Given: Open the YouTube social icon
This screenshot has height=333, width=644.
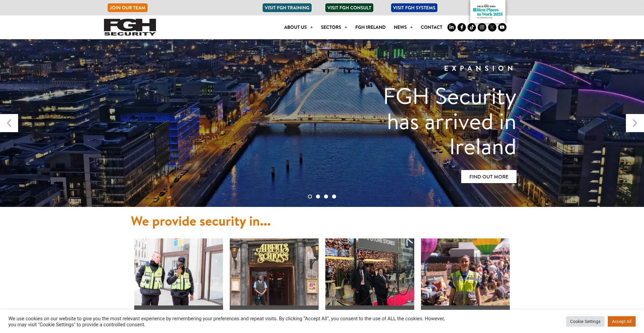Looking at the screenshot, I should click(502, 27).
